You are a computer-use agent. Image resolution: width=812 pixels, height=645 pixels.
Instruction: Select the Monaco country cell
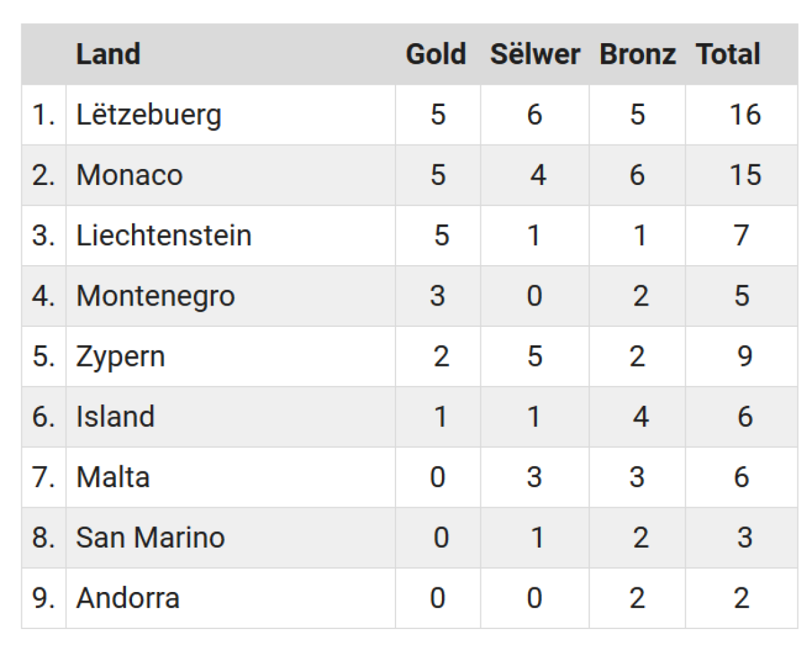[129, 175]
